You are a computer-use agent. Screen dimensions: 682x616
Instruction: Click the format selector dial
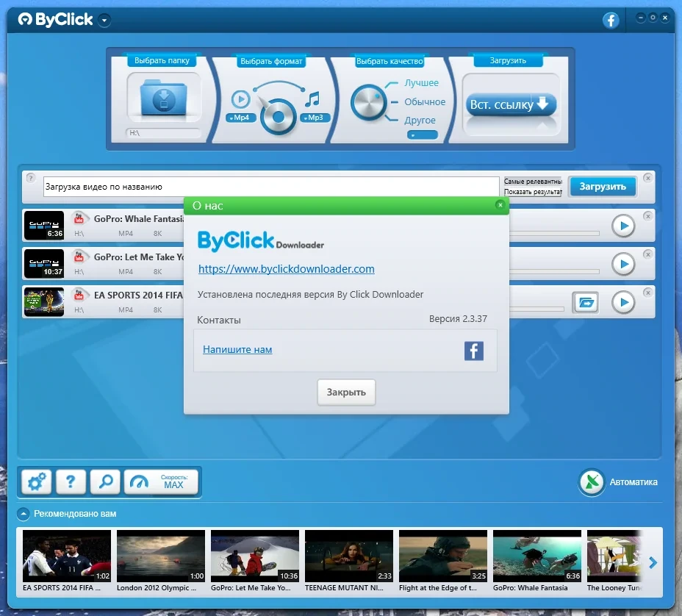click(278, 117)
